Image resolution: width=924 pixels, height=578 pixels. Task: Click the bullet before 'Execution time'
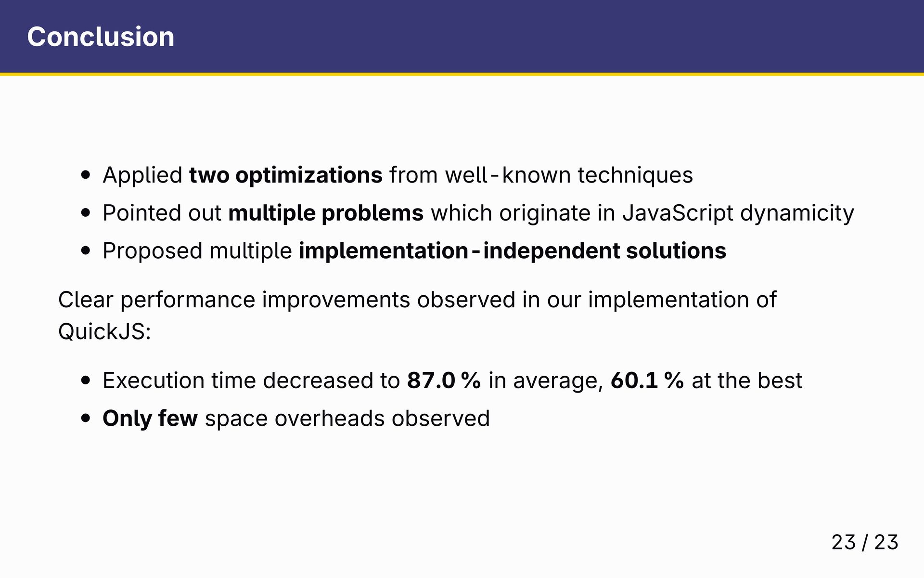pos(86,381)
